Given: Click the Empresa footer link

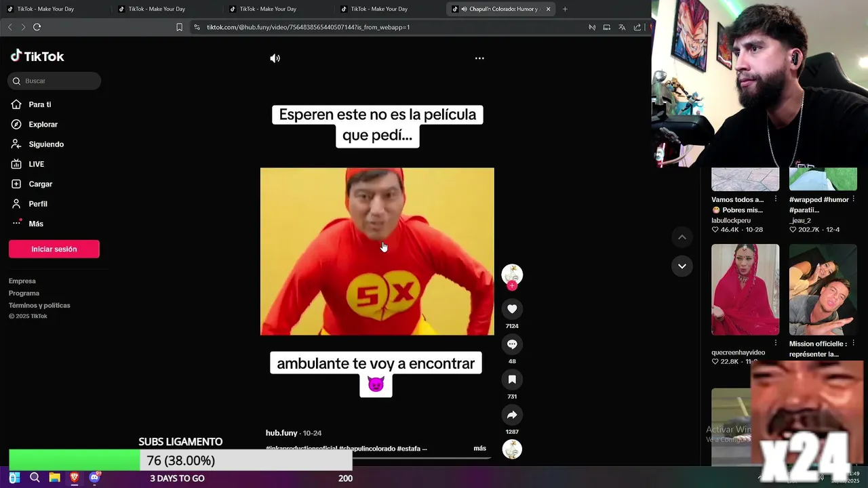Looking at the screenshot, I should (x=22, y=281).
